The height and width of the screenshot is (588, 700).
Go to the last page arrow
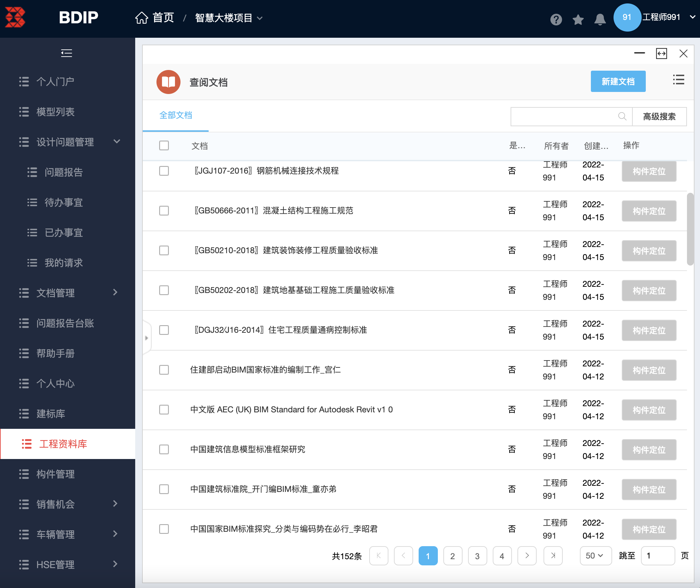pos(553,556)
